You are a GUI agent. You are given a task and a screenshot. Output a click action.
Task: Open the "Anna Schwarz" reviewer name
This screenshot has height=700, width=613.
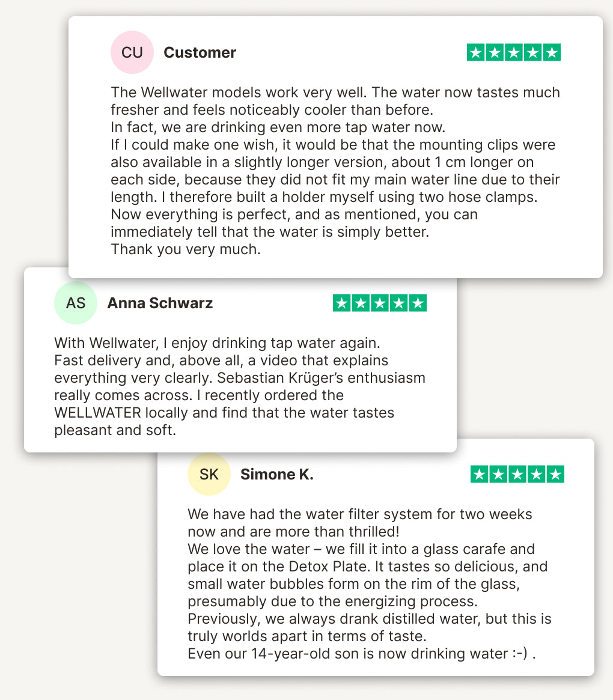(160, 303)
